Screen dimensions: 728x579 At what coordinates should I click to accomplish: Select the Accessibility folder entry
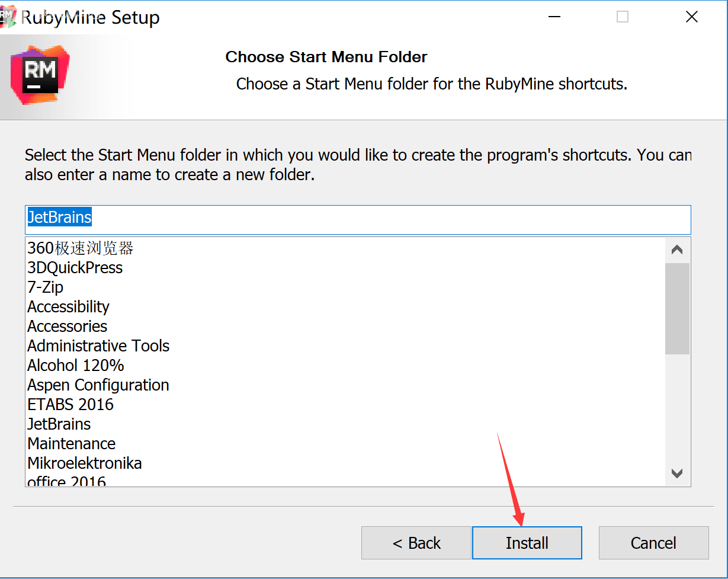[69, 306]
